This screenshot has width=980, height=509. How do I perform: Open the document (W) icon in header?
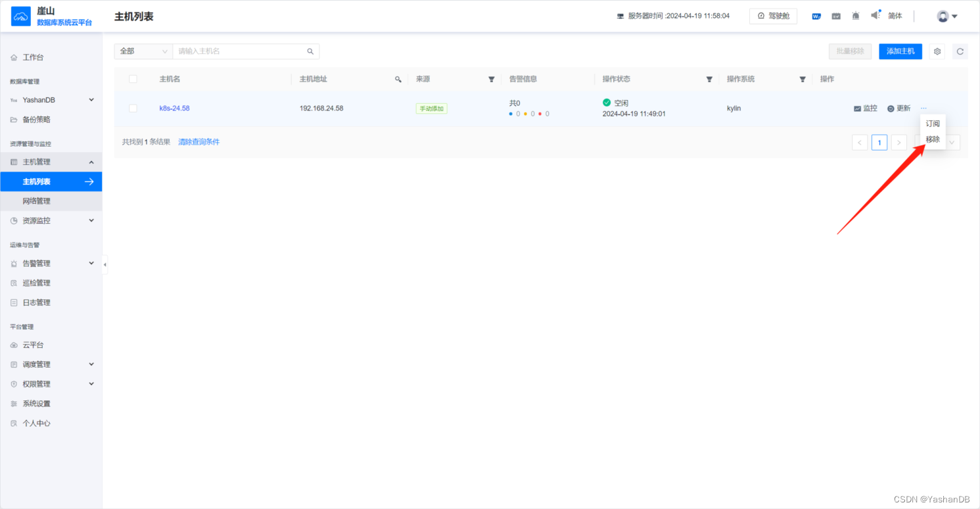(816, 16)
